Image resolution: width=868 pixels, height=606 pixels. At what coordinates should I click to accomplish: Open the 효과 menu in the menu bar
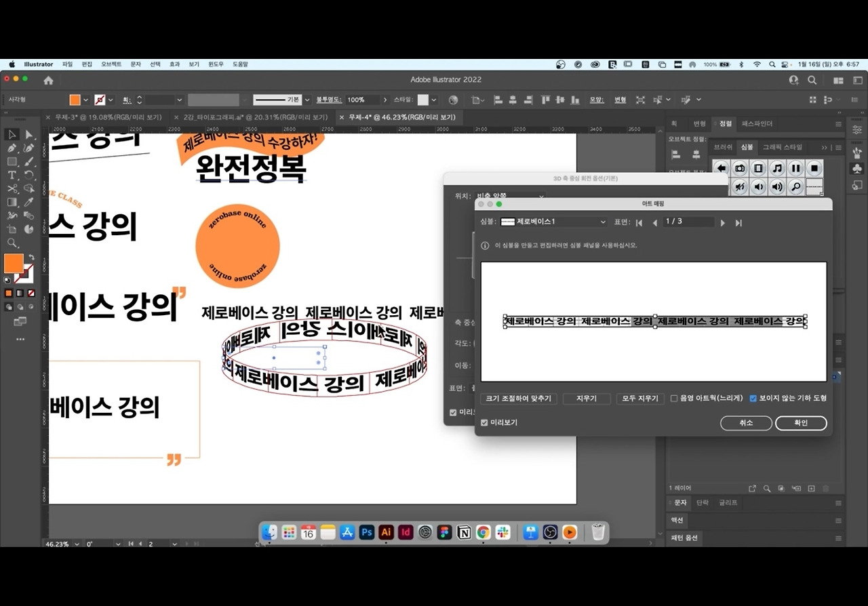point(174,64)
